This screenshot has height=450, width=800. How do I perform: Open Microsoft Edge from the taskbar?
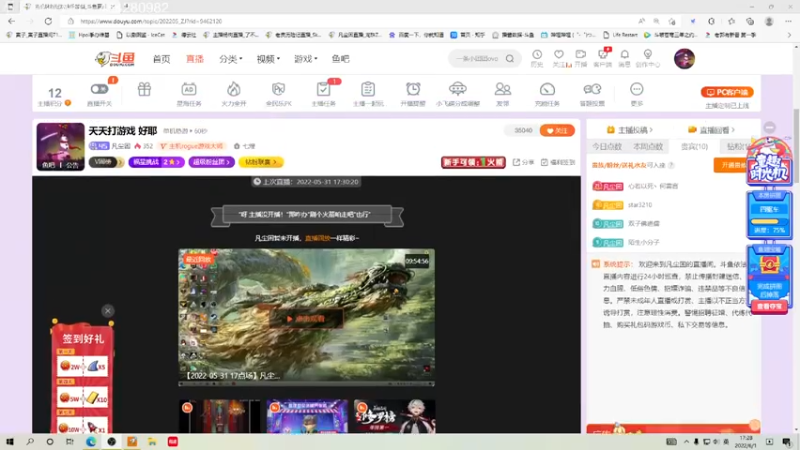[x=91, y=442]
